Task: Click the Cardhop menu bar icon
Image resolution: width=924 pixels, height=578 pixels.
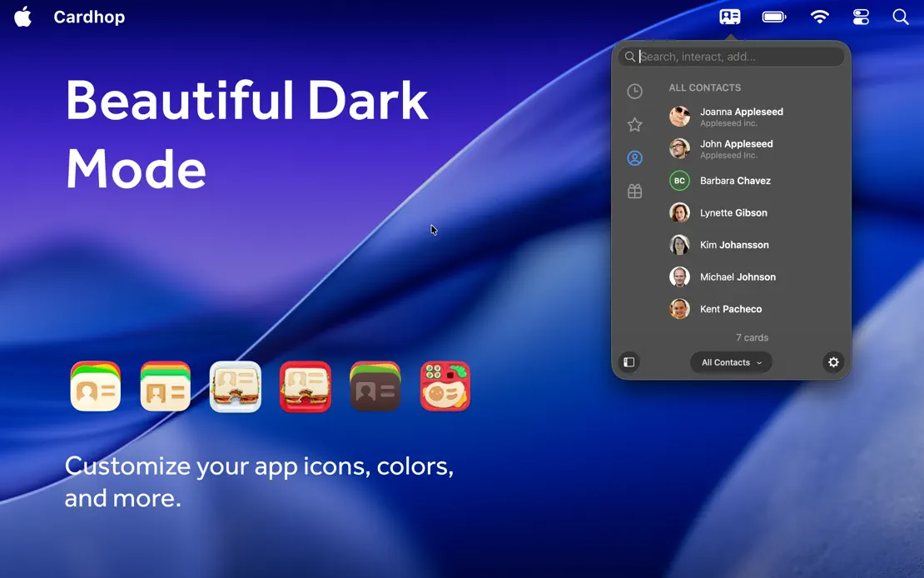Action: (x=729, y=17)
